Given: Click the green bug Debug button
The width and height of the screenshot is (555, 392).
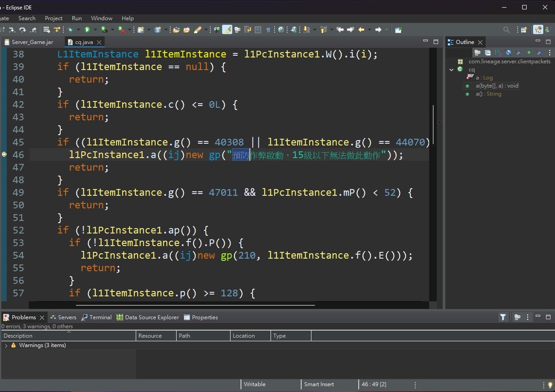Looking at the screenshot, I should (x=71, y=30).
